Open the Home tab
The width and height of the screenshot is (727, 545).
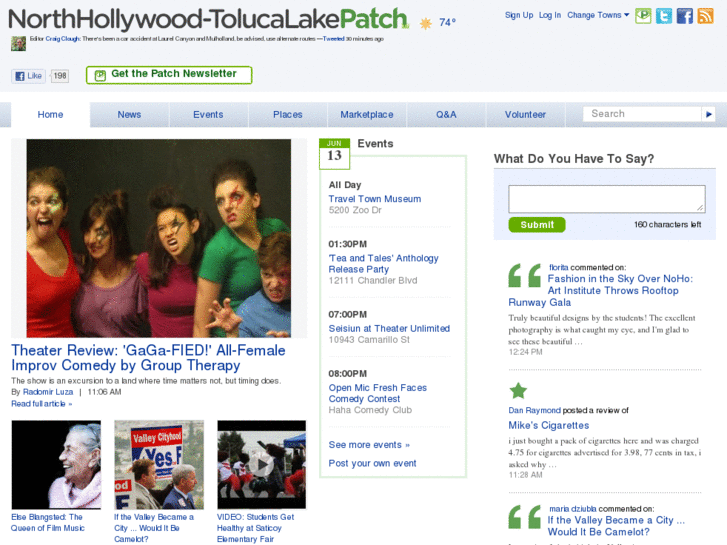point(50,115)
